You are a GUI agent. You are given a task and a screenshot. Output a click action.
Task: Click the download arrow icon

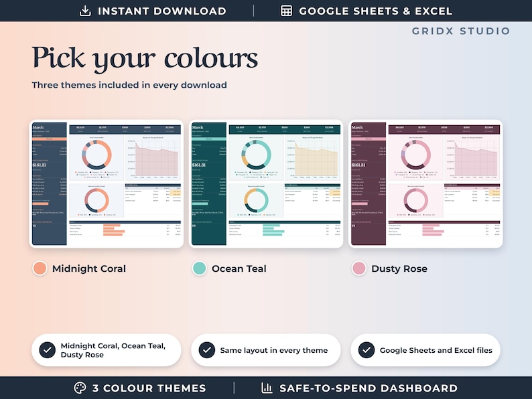[x=85, y=11]
